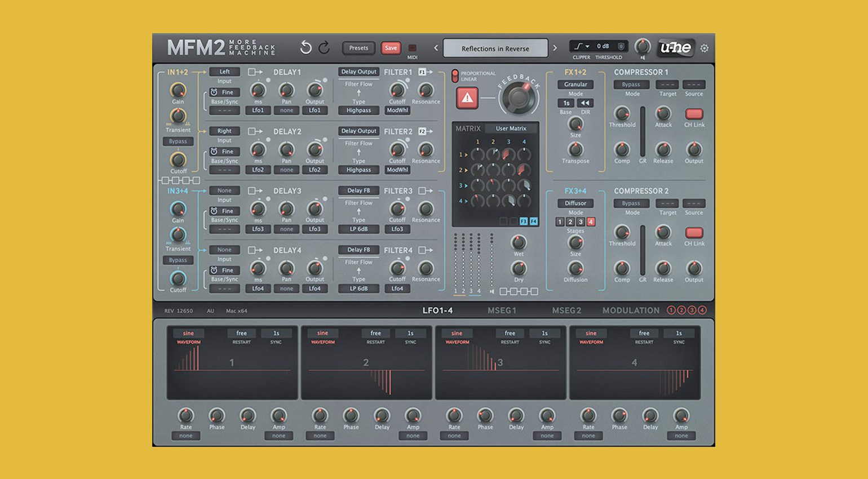Viewport: 868px width, 479px height.
Task: Go to the previous preset arrow
Action: pos(436,48)
